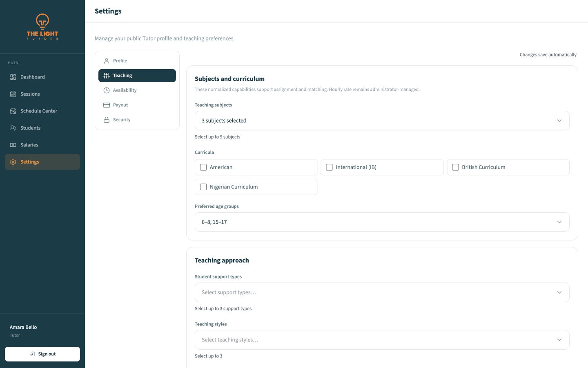The width and height of the screenshot is (588, 368).
Task: Click the 'Teaching approach' heading
Action: [222, 260]
